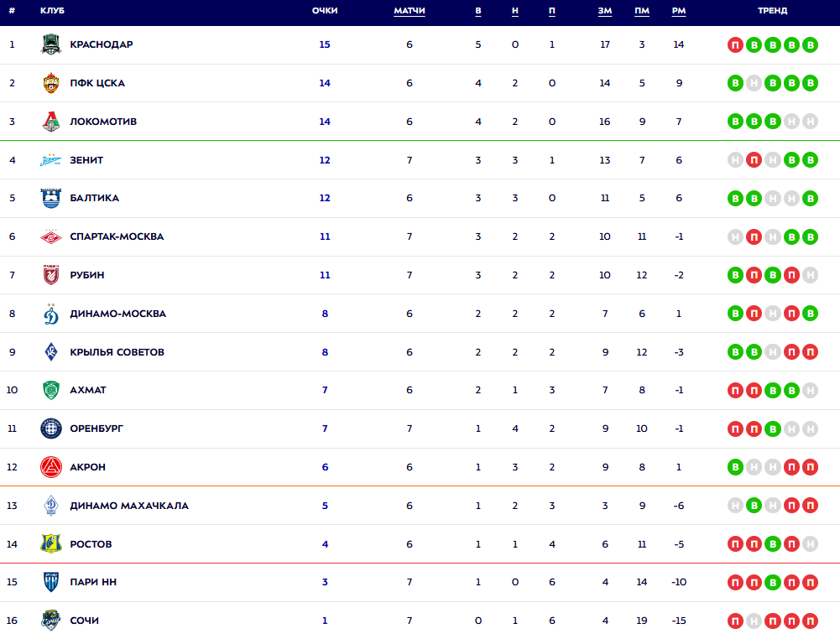Click the Zenit club logo
This screenshot has height=639, width=840.
(x=51, y=160)
